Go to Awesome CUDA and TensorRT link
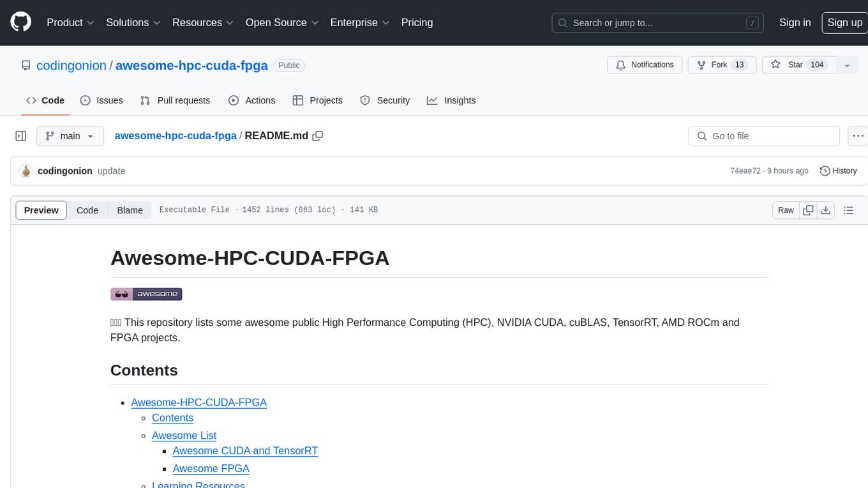The height and width of the screenshot is (488, 868). (x=245, y=451)
